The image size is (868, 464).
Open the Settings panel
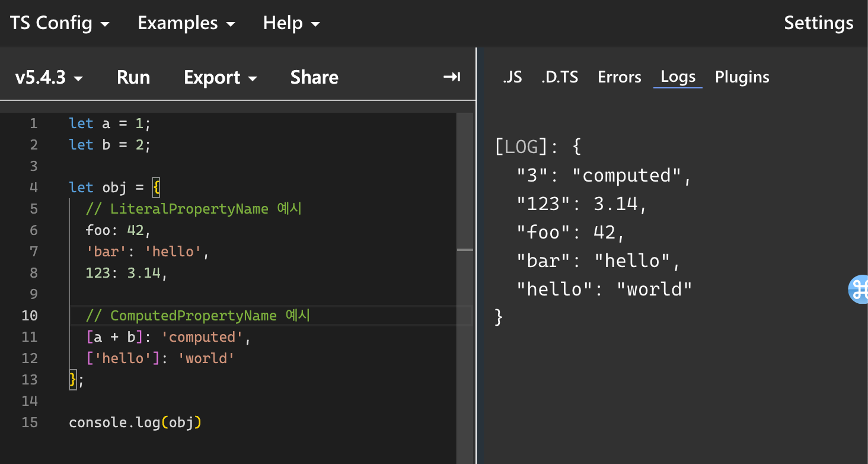[819, 23]
